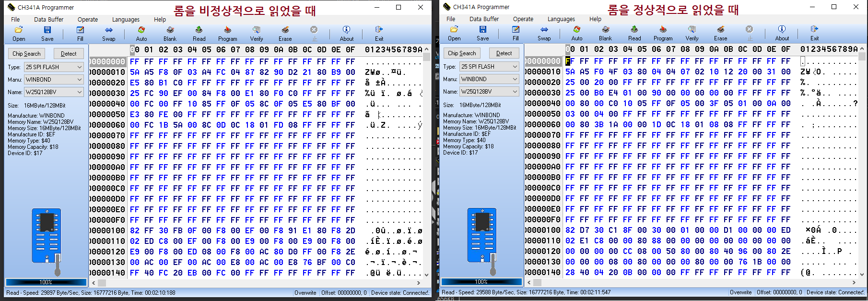Click Read chip icon in left window
This screenshot has height=301, width=868.
pyautogui.click(x=199, y=34)
